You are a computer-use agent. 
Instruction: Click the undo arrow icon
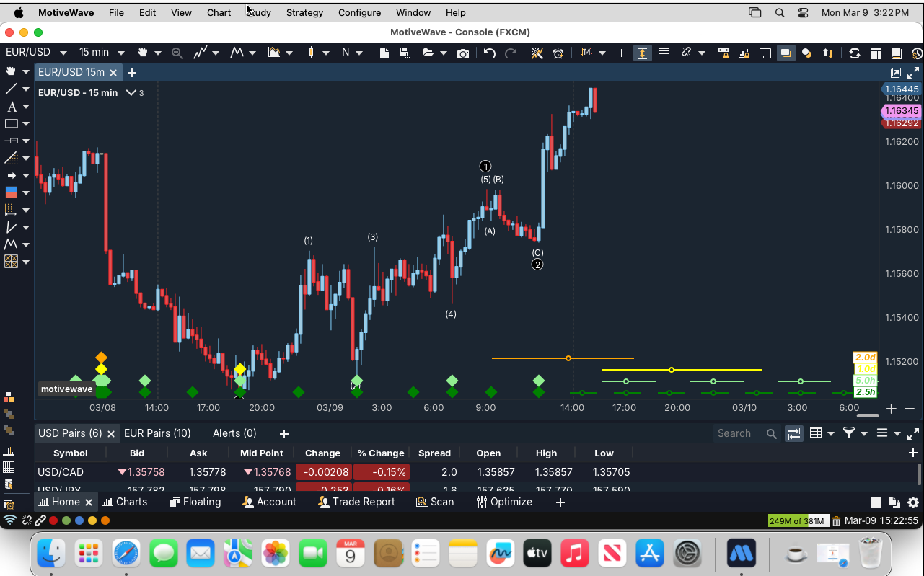point(490,53)
